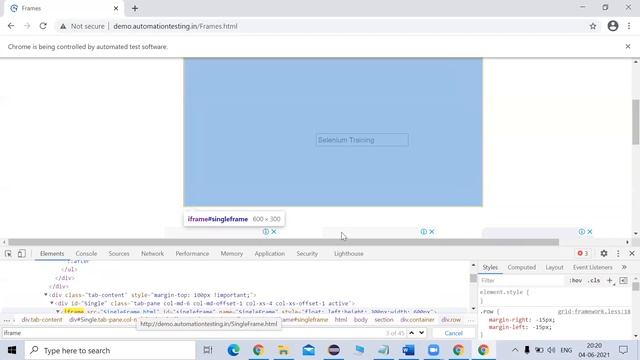Viewport: 640px width, 360px height.
Task: Open the Security tab
Action: point(307,253)
